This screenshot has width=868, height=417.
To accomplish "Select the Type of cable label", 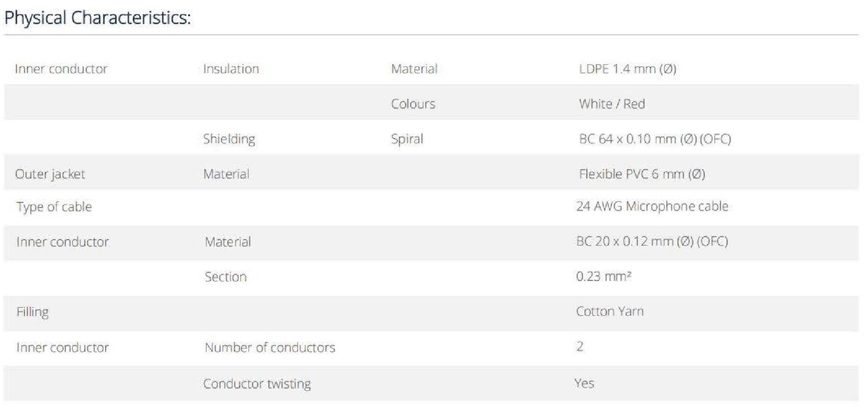I will coord(54,207).
